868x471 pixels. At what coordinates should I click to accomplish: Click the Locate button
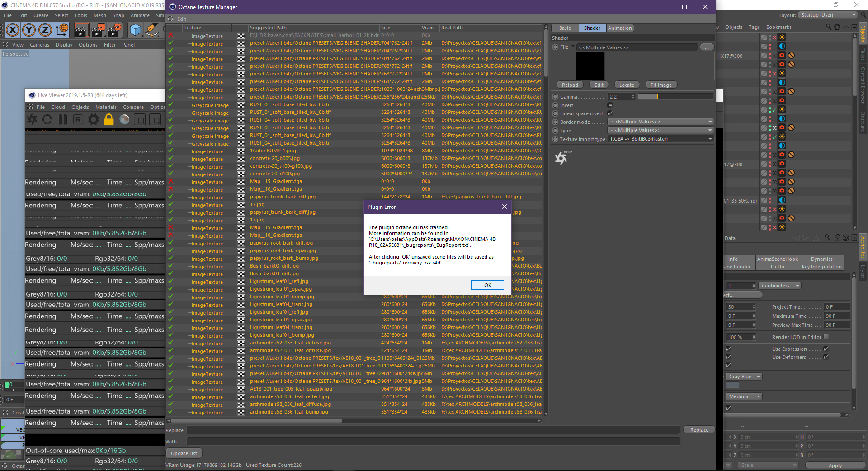point(626,85)
